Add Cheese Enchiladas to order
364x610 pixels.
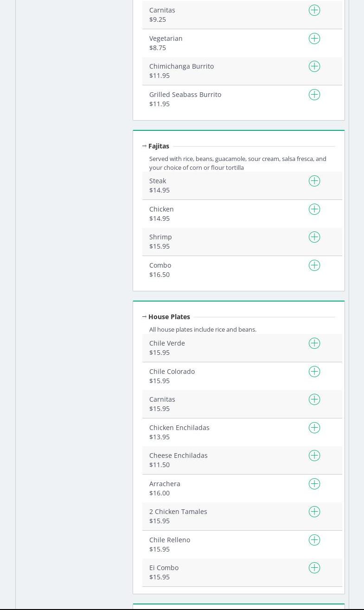click(x=314, y=456)
